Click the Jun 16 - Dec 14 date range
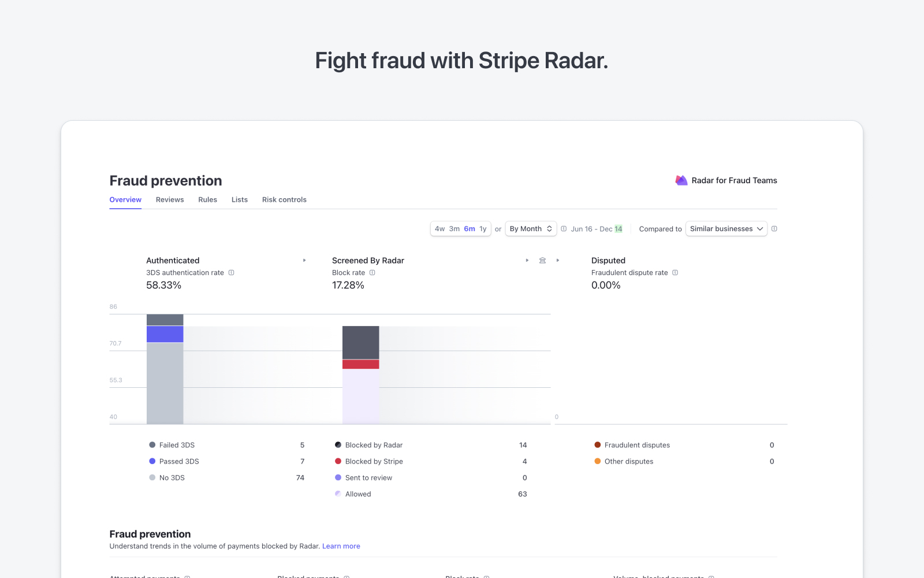The image size is (924, 578). (x=595, y=228)
